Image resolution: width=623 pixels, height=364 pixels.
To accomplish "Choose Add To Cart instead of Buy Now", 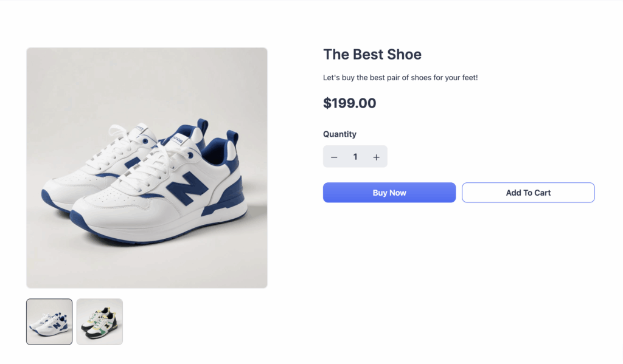I will pyautogui.click(x=527, y=192).
